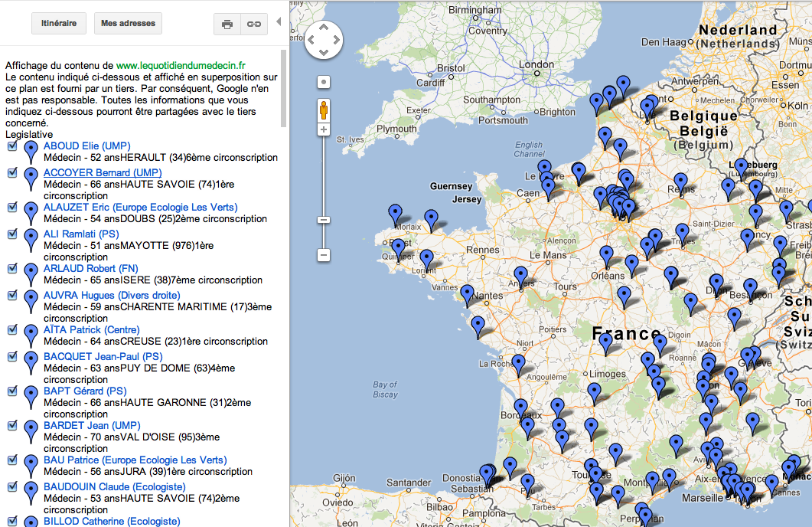The height and width of the screenshot is (527, 812).
Task: Click the link (chain) share icon
Action: pos(253,24)
